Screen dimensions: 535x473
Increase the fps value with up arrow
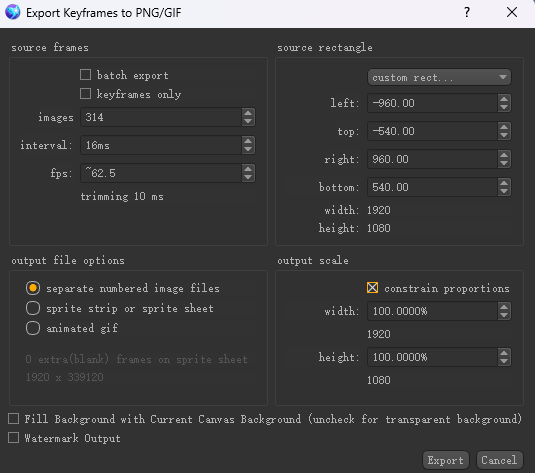[x=248, y=169]
